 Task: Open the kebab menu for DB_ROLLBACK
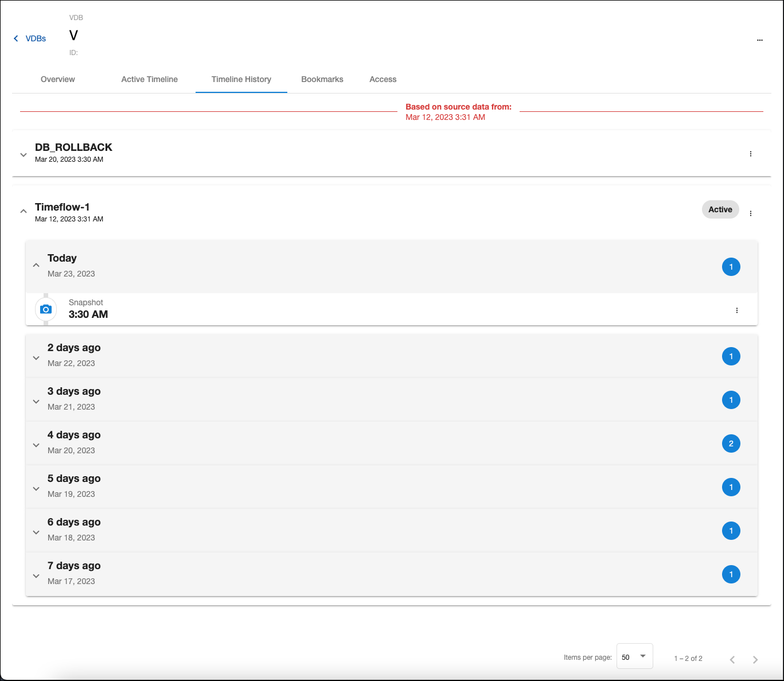tap(751, 154)
